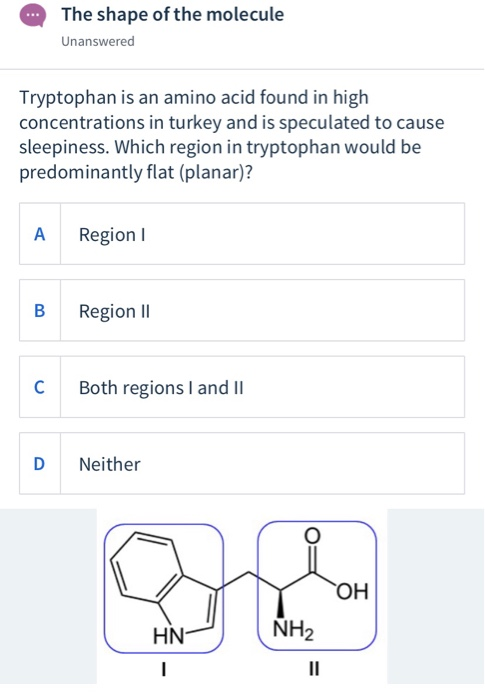The image size is (485, 700).
Task: Click the carbonyl O atom in the structure
Action: point(312,535)
